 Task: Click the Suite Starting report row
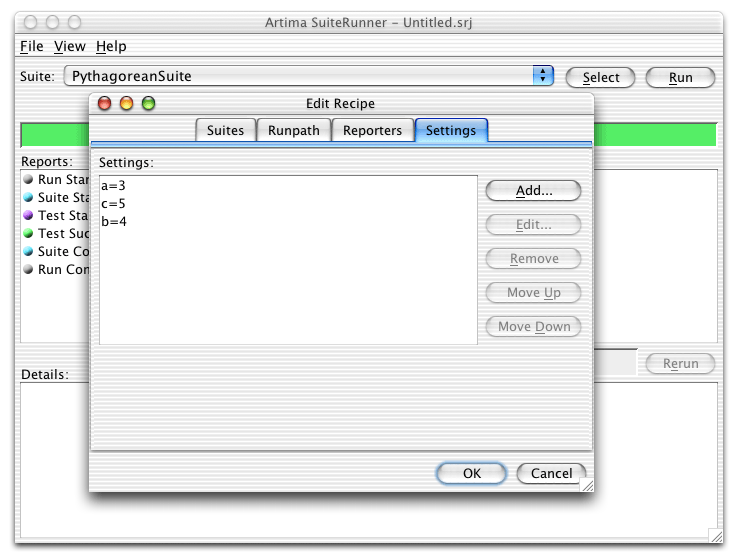click(x=56, y=197)
